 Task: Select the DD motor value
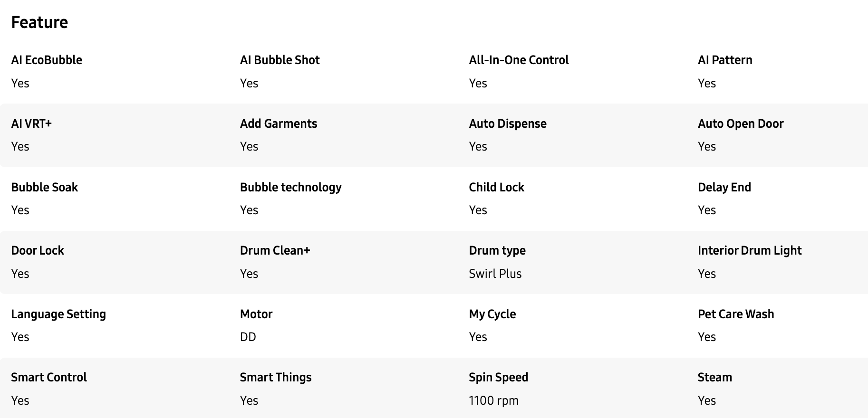pos(248,337)
